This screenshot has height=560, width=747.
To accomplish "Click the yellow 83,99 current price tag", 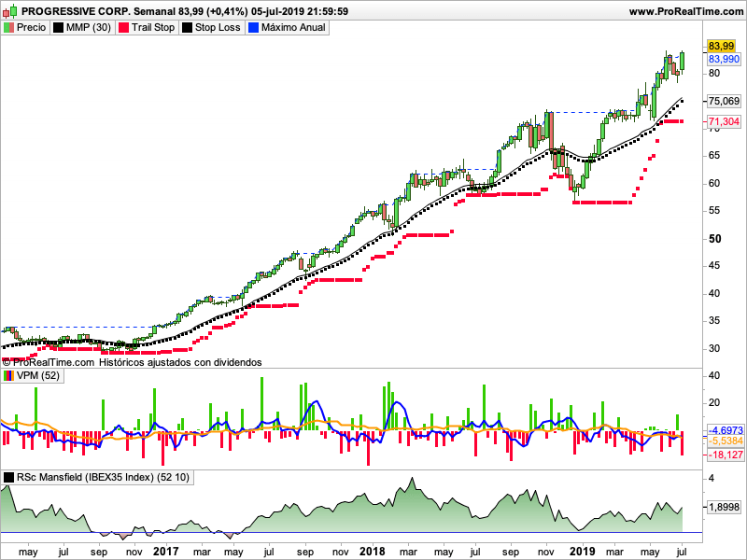I will click(720, 46).
